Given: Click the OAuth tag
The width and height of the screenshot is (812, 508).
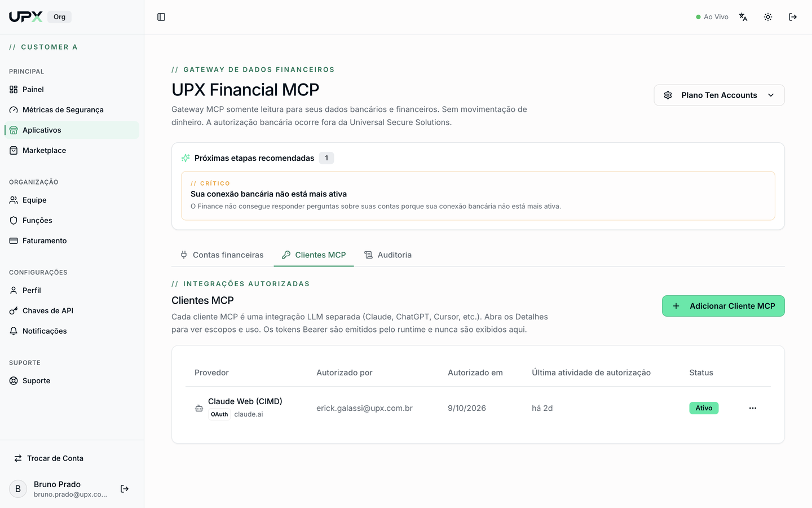Looking at the screenshot, I should [x=219, y=414].
